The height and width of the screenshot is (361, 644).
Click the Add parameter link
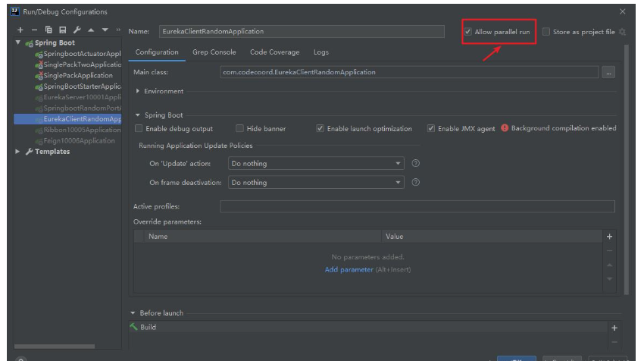[349, 269]
